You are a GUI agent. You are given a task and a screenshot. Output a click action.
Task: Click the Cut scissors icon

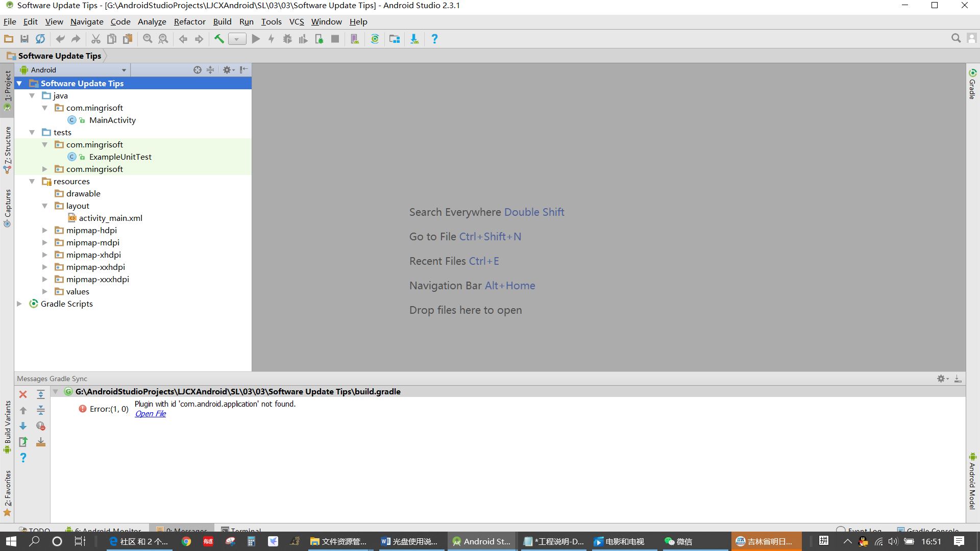pos(96,39)
